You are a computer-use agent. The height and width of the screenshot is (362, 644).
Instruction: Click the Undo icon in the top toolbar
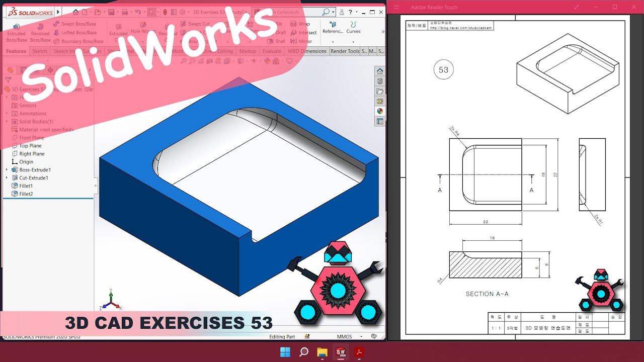tap(137, 12)
